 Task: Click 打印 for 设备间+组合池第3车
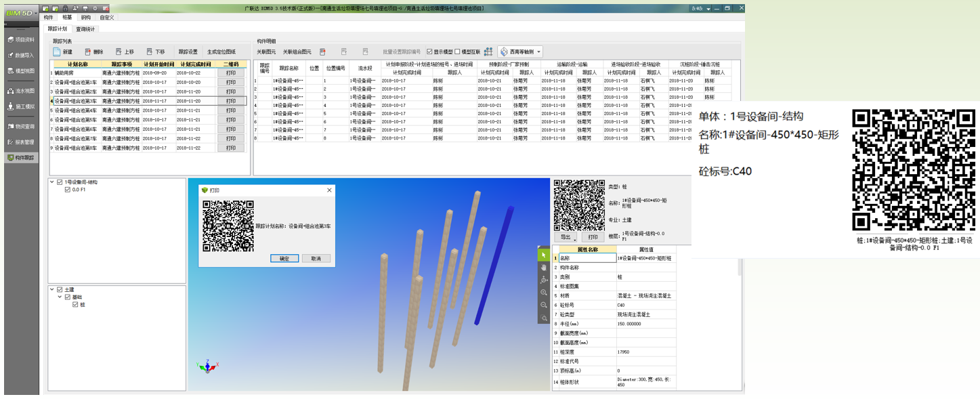[231, 101]
